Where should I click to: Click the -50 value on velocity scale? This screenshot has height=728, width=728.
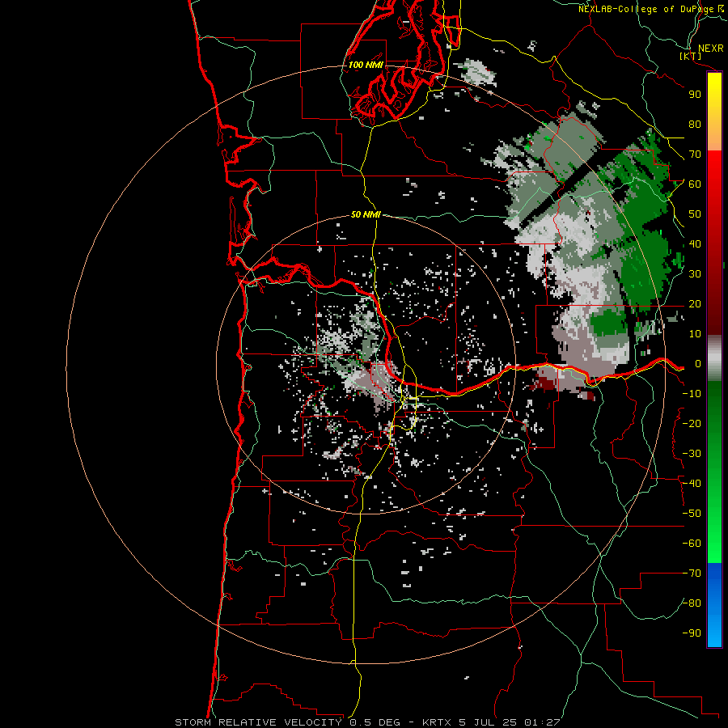[x=692, y=514]
